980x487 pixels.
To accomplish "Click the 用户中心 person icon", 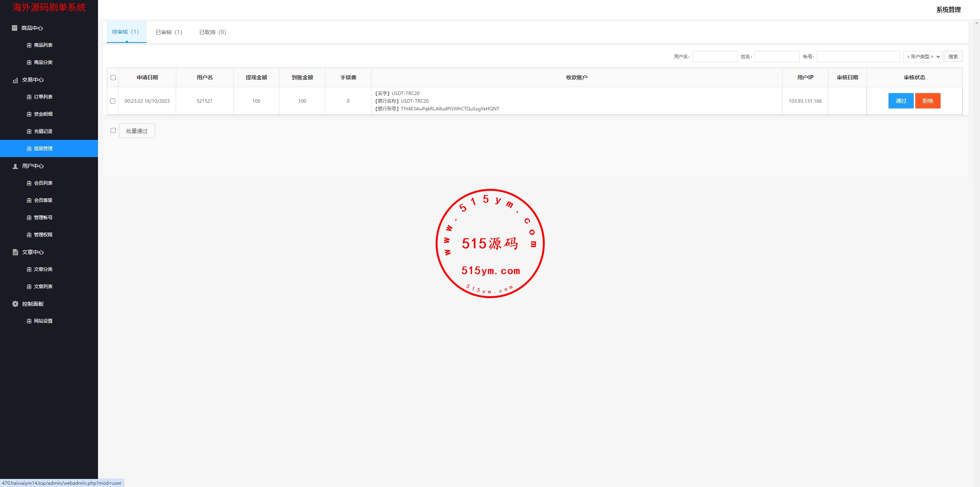I will (15, 166).
